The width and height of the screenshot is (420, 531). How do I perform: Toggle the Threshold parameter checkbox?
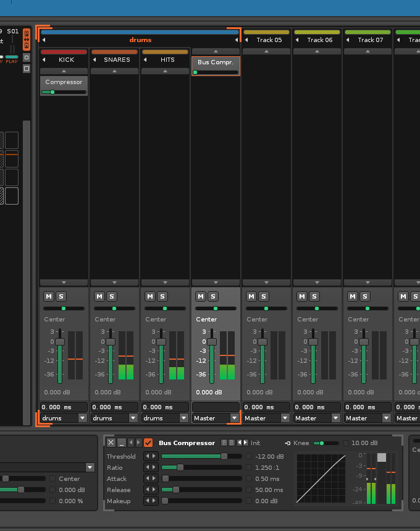point(249,457)
